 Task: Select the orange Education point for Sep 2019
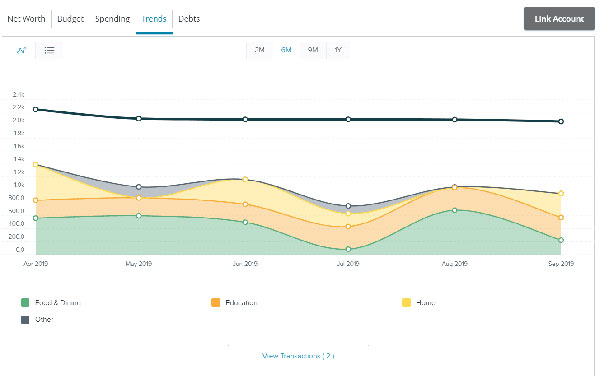pos(561,217)
